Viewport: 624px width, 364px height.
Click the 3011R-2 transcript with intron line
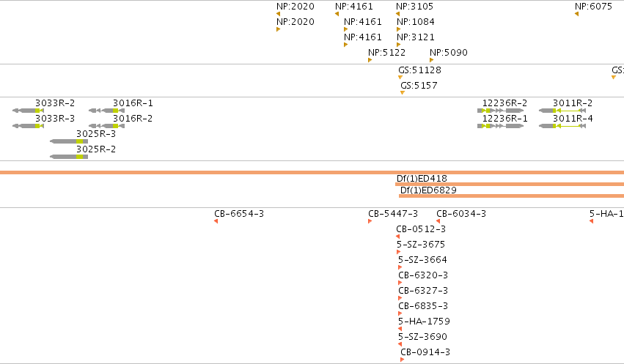coord(562,111)
